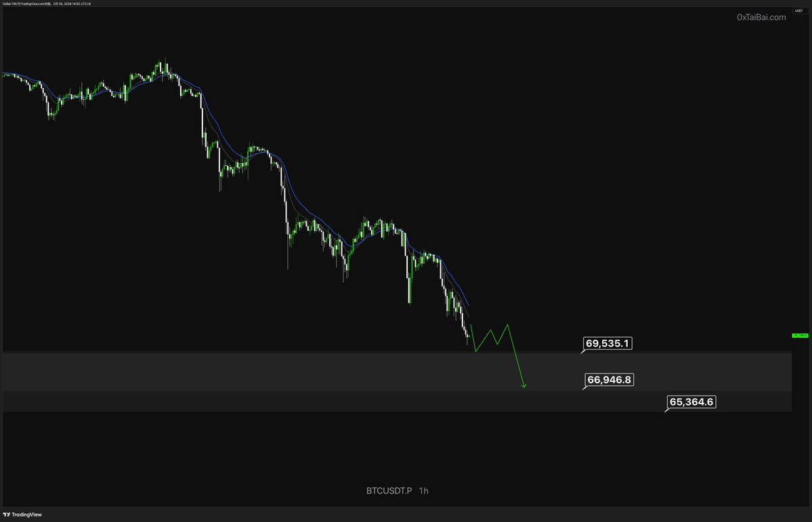This screenshot has height=522, width=812.
Task: Click the green projection arrowhead
Action: [523, 386]
